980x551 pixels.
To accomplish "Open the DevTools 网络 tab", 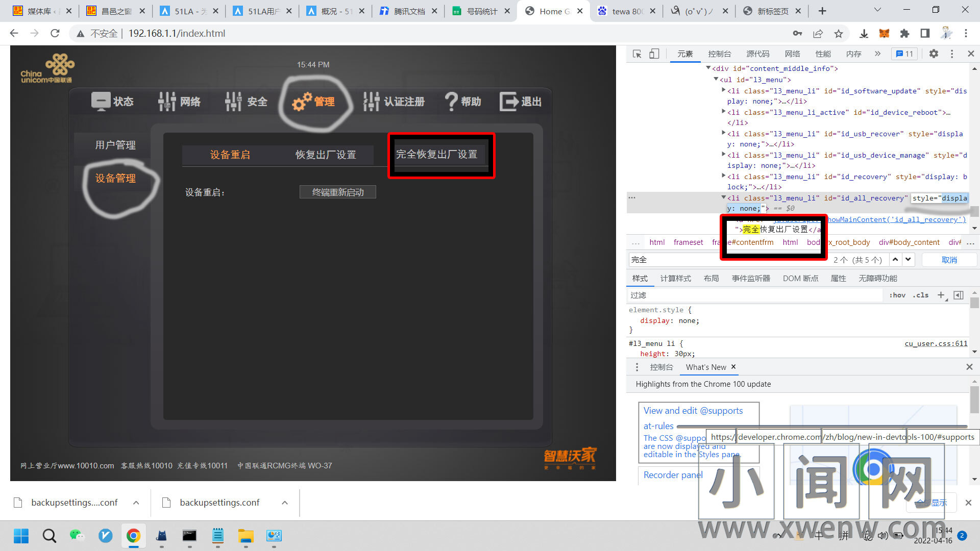I will (x=792, y=54).
